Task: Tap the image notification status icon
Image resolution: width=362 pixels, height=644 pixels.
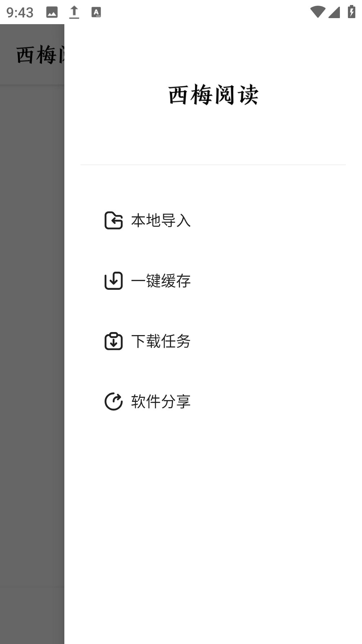Action: pyautogui.click(x=52, y=12)
